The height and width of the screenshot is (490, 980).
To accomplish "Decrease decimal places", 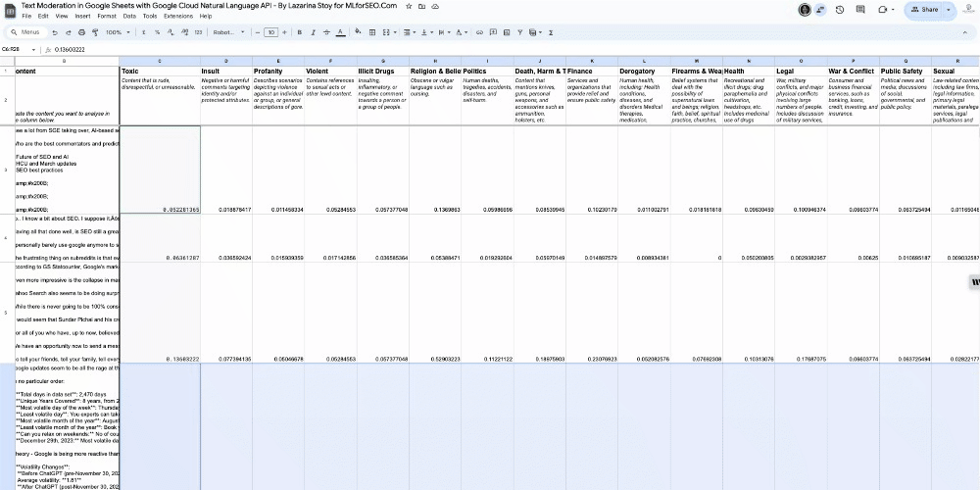I will click(171, 32).
